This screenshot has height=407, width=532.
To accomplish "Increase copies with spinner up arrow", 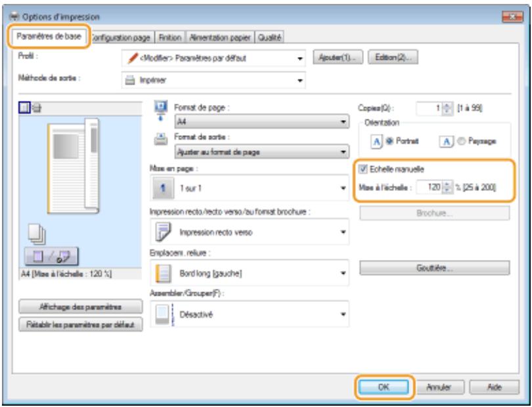I will [448, 106].
